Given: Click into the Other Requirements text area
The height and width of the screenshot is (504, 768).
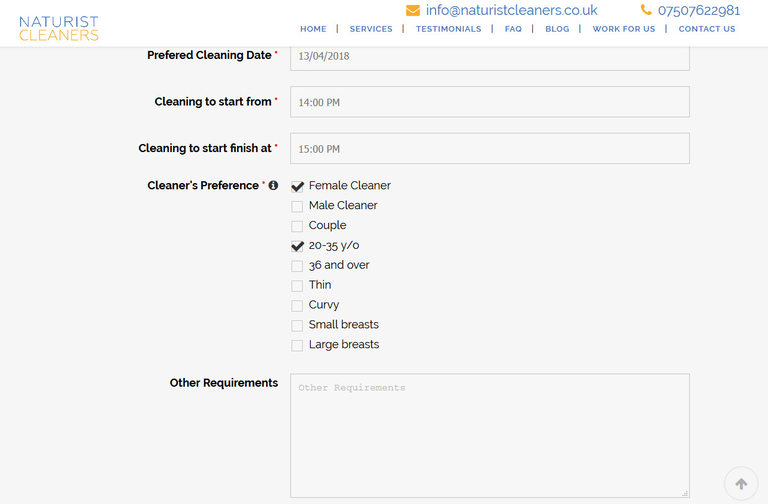Looking at the screenshot, I should coord(489,435).
